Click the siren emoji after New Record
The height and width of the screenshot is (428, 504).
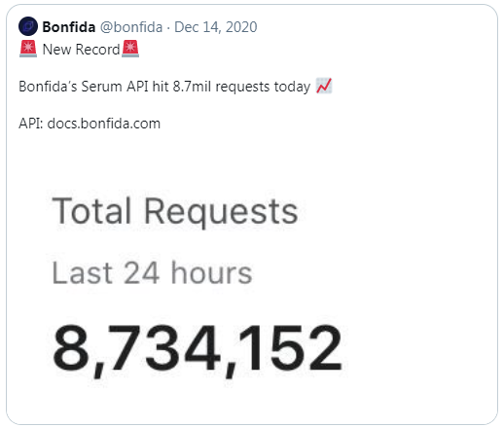(130, 49)
